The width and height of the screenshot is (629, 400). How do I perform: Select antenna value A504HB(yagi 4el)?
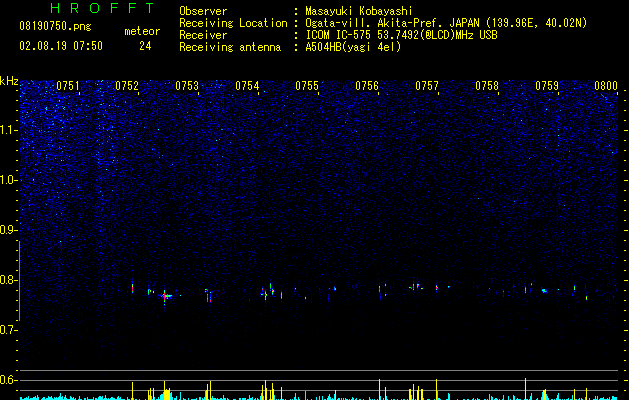(x=353, y=47)
